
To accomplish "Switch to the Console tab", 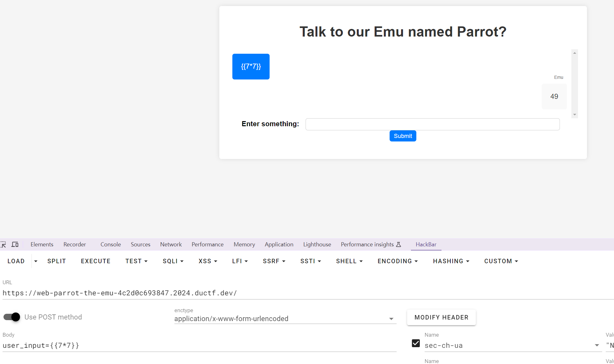I will point(110,244).
